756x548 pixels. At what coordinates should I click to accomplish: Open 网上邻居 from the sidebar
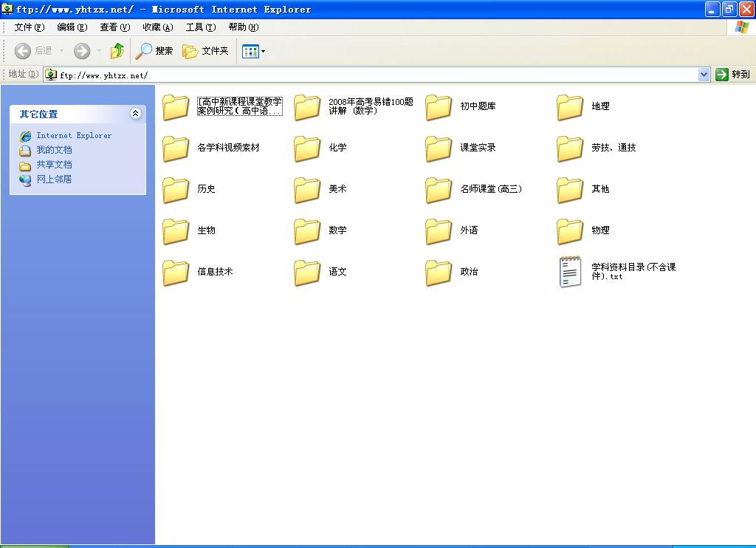(54, 179)
